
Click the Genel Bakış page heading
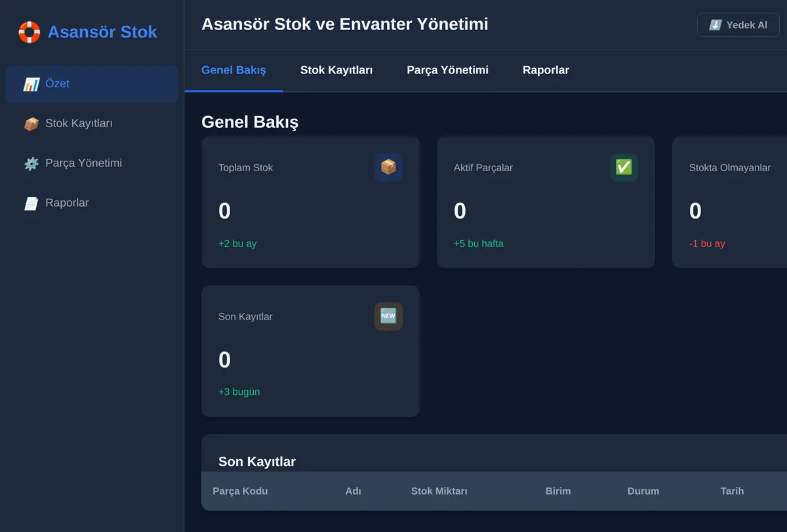(x=250, y=122)
